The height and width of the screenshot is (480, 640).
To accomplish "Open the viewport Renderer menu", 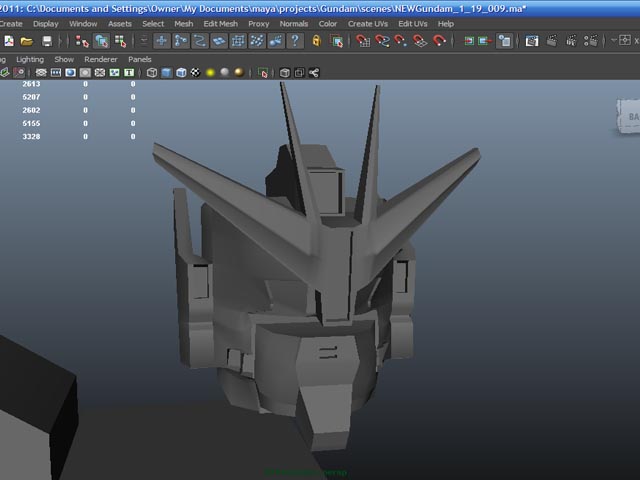I will click(x=101, y=59).
